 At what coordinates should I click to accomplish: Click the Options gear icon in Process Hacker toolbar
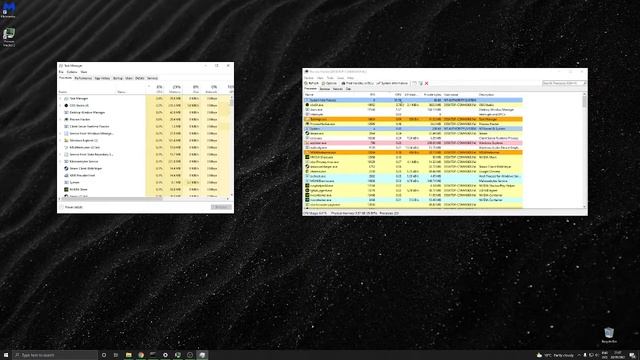[x=323, y=83]
